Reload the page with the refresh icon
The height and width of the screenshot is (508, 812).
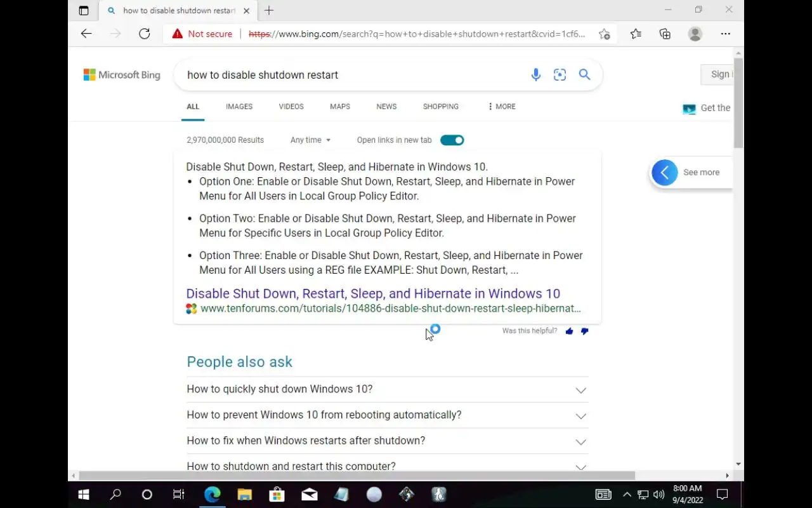click(145, 34)
